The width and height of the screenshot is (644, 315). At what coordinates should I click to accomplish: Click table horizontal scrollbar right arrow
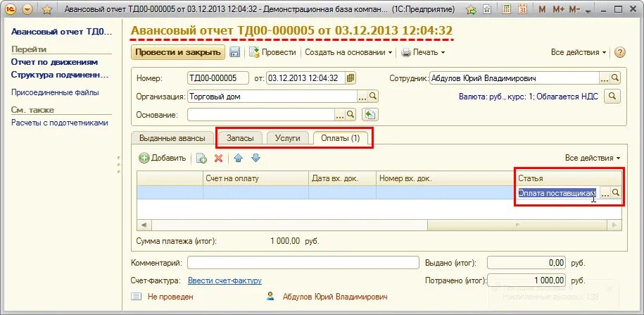coord(615,225)
